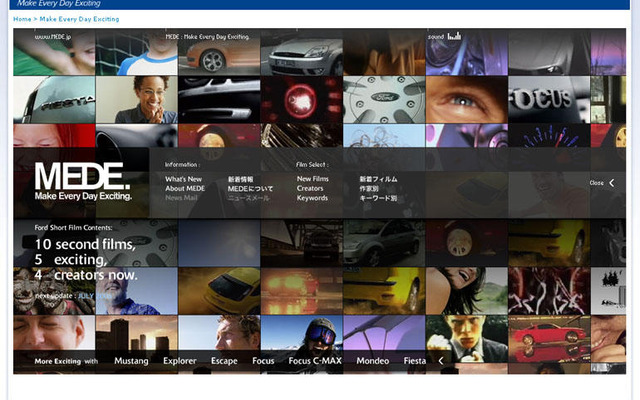Choose Mustang in the car list
Image resolution: width=640 pixels, height=400 pixels.
pyautogui.click(x=131, y=361)
